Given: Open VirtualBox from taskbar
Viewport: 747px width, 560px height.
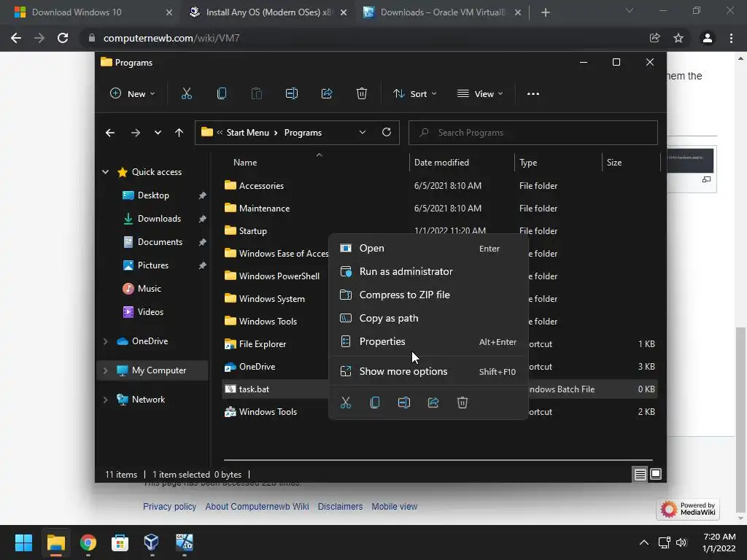Looking at the screenshot, I should 152,542.
